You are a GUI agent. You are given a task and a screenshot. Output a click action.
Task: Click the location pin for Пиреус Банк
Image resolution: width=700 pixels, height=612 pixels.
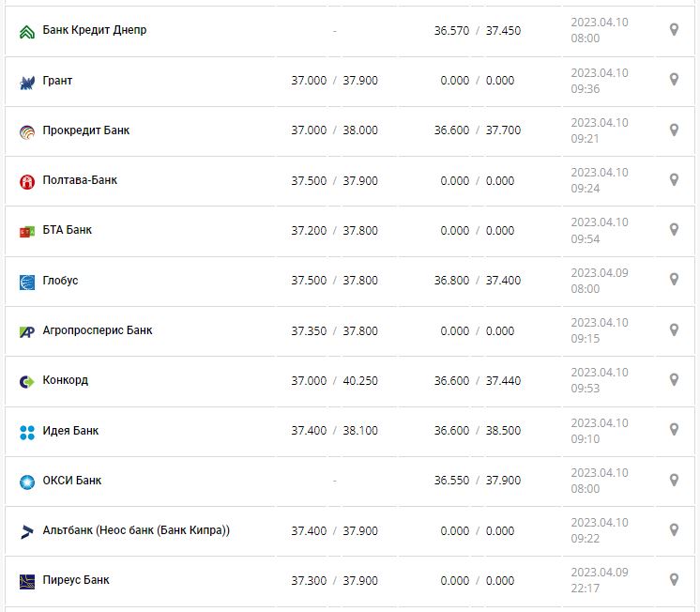pos(674,579)
